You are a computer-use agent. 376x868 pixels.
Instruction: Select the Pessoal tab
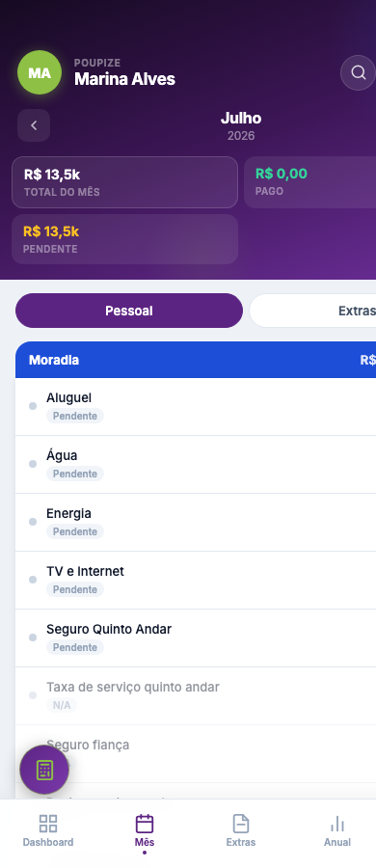tap(129, 311)
